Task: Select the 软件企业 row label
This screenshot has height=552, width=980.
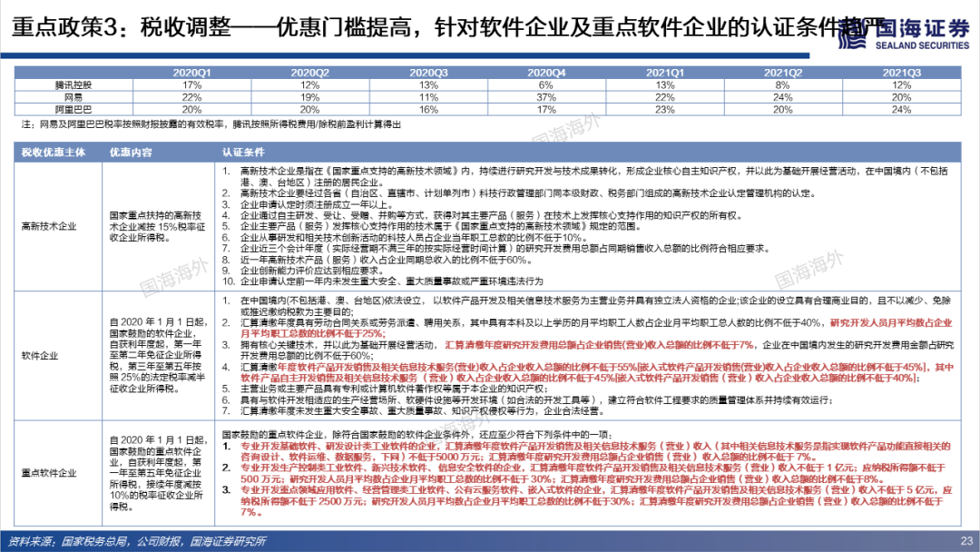Action: tap(39, 356)
